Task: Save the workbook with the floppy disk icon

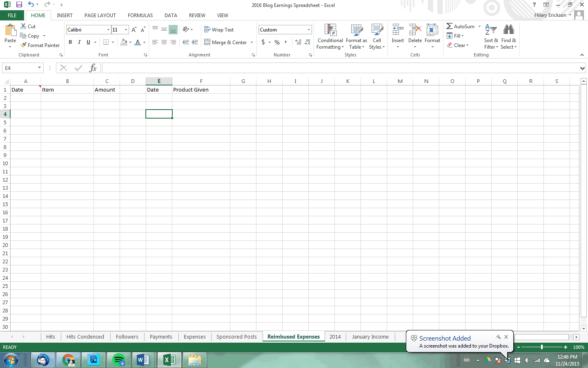Action: pyautogui.click(x=19, y=4)
